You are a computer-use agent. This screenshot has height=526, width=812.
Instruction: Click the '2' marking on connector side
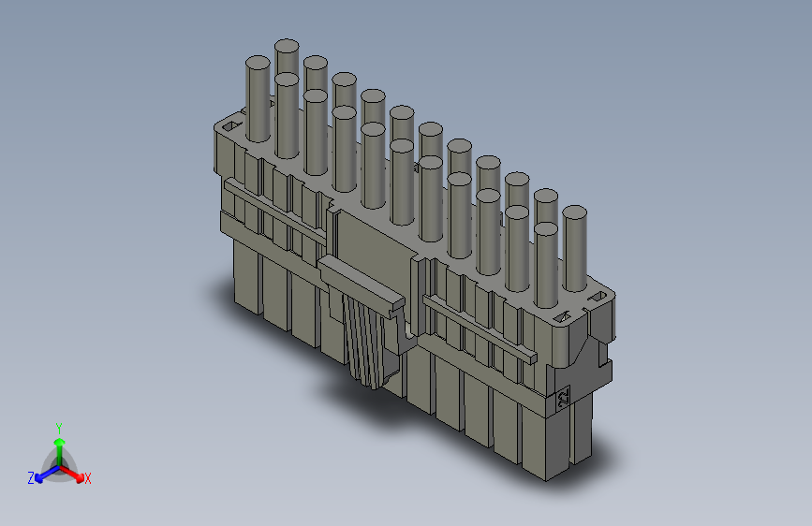(563, 397)
